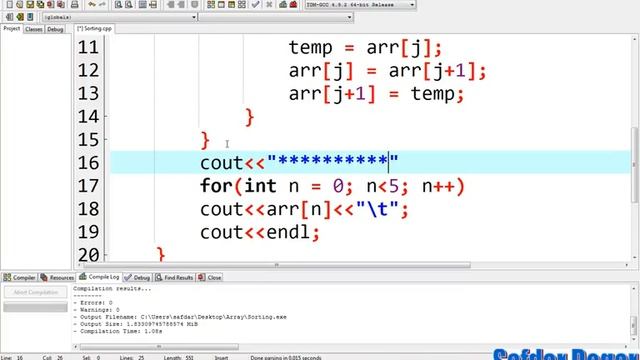Screen dimensions: 640x360
Task: Click the Output Filename log line
Action: click(x=180, y=317)
